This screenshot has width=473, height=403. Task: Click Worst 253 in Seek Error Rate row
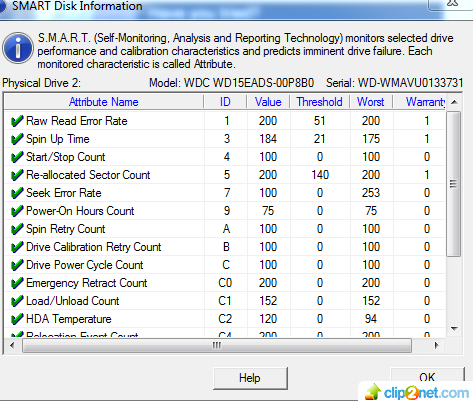pyautogui.click(x=371, y=193)
